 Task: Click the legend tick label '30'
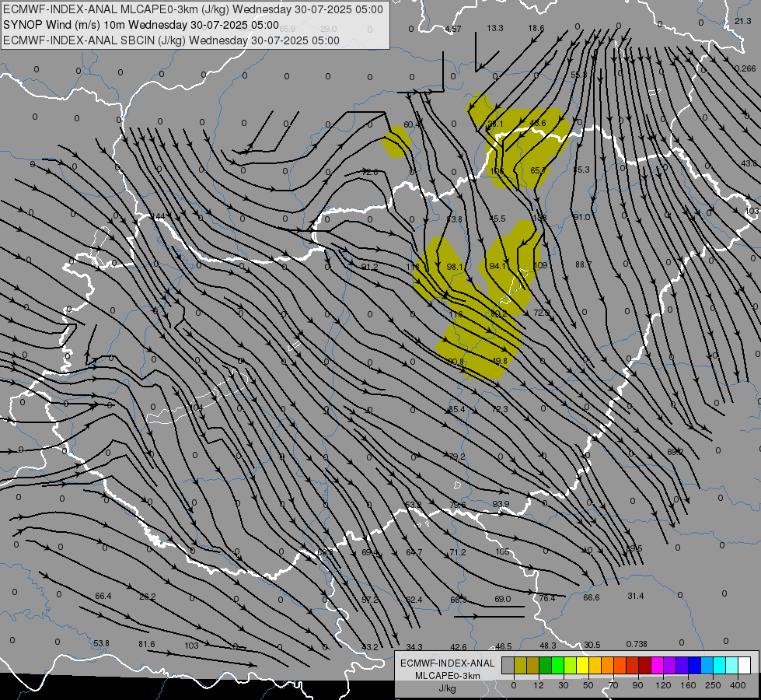coord(564,685)
